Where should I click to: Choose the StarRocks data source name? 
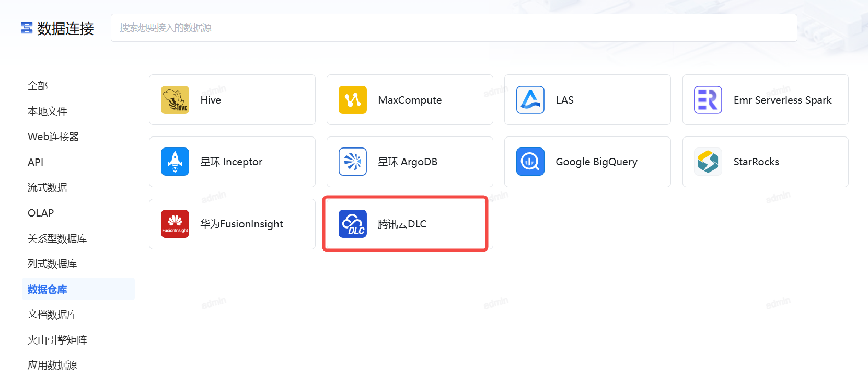tap(756, 162)
